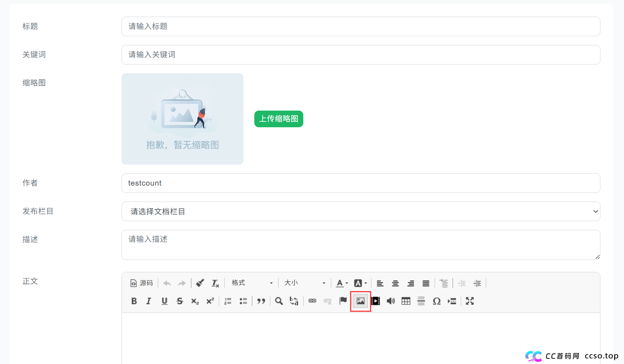Viewport: 624px width, 364px height.
Task: Insert an anchor with the flag icon
Action: click(x=343, y=301)
